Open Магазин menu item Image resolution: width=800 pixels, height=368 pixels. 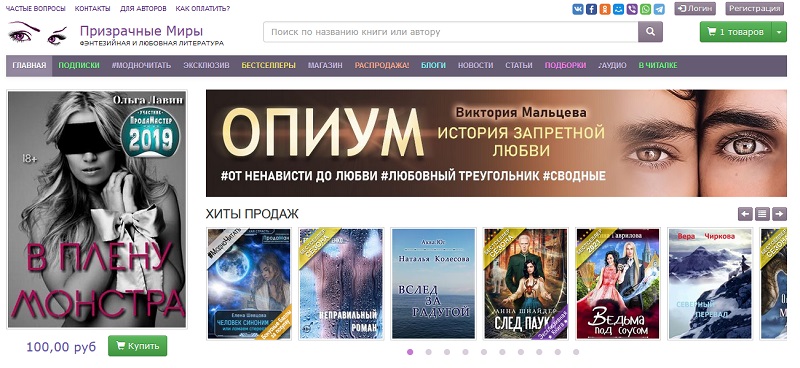click(325, 65)
